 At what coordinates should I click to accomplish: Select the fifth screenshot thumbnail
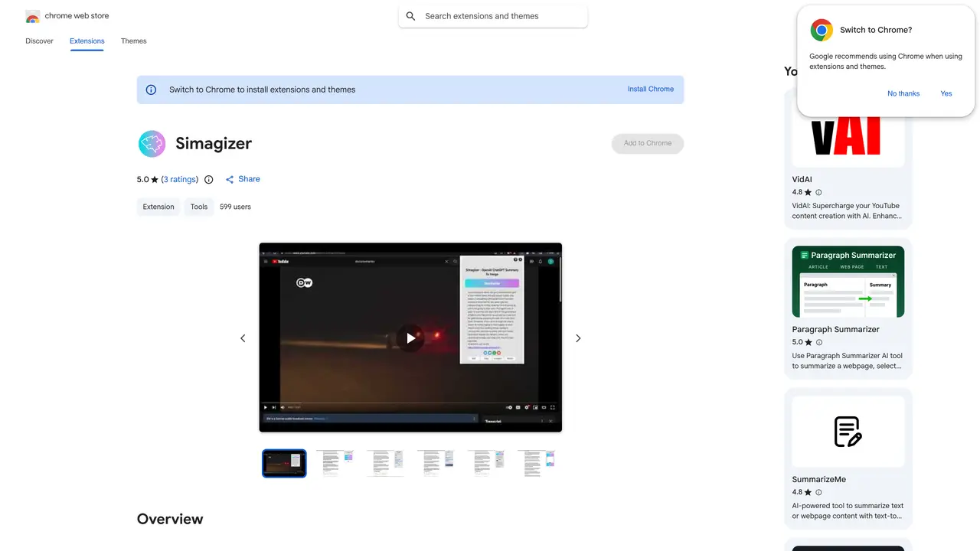pos(486,464)
